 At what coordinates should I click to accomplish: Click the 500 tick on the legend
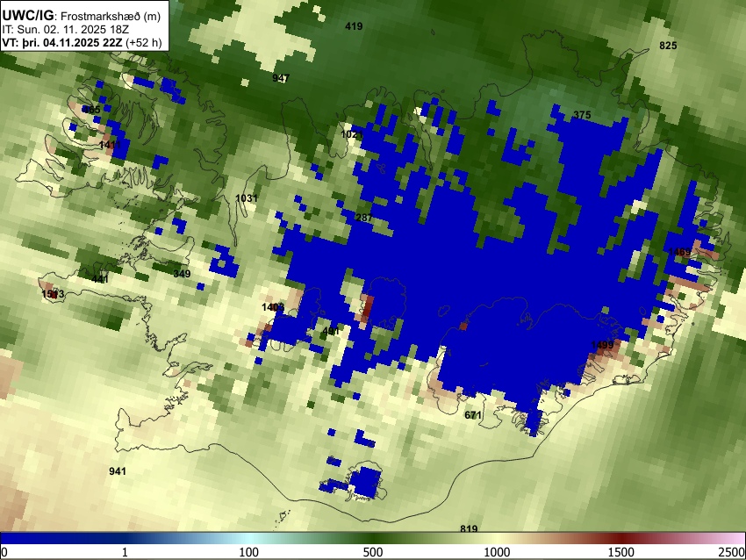tap(373, 552)
